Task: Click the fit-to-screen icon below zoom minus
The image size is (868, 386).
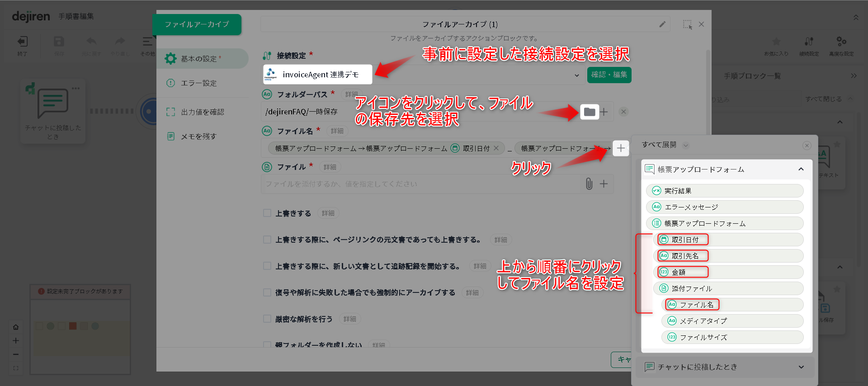Action: tap(16, 368)
